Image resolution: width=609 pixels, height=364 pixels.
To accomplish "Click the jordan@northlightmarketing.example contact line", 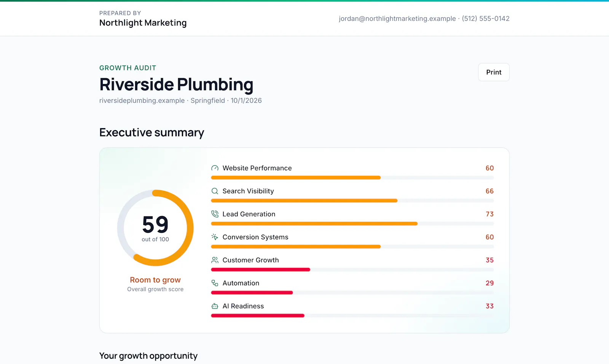I will [x=424, y=19].
